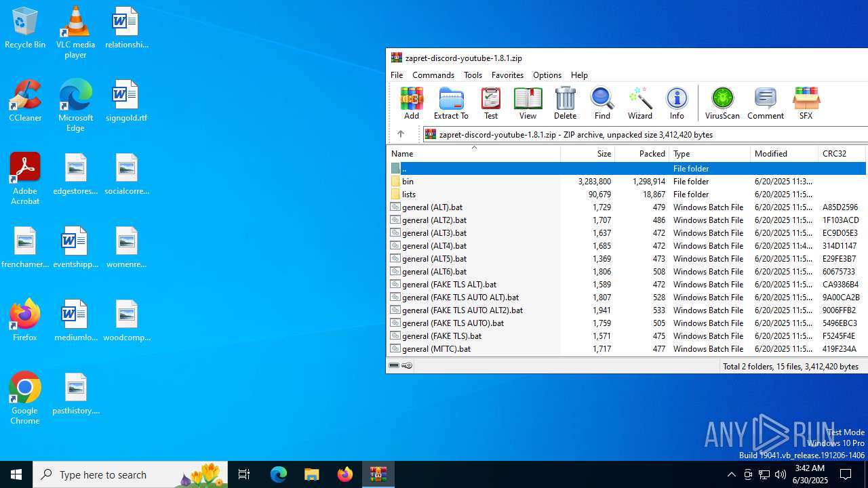
Task: Create SFX self-extracting archive
Action: pyautogui.click(x=806, y=104)
